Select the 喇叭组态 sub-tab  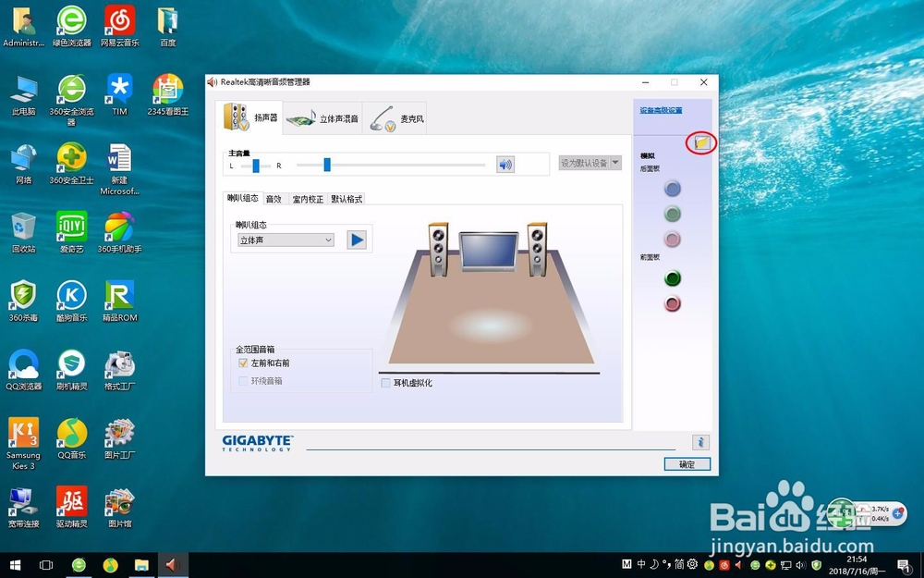click(x=243, y=198)
